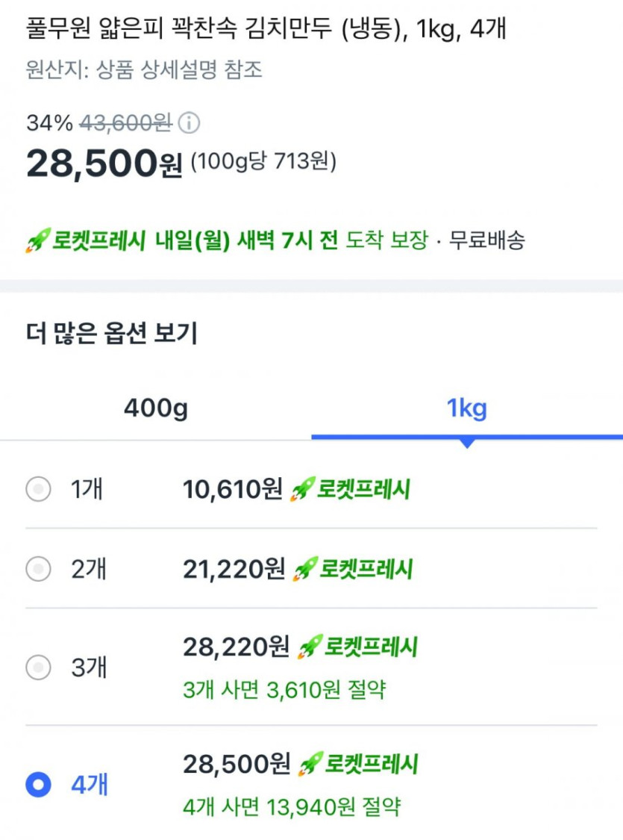Select the 4개 radio option
The height and width of the screenshot is (840, 623).
point(38,784)
